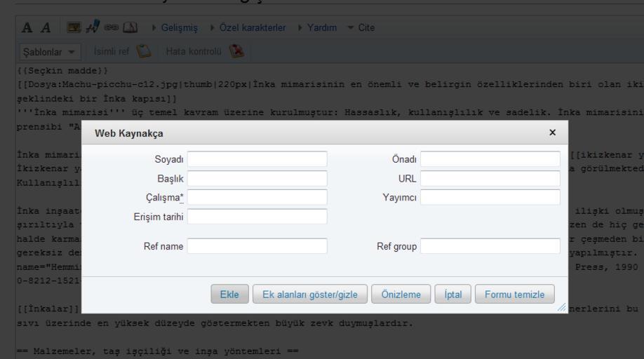Collapse the Cite toolbar section
Screen dimensions: 644x359
(361, 27)
